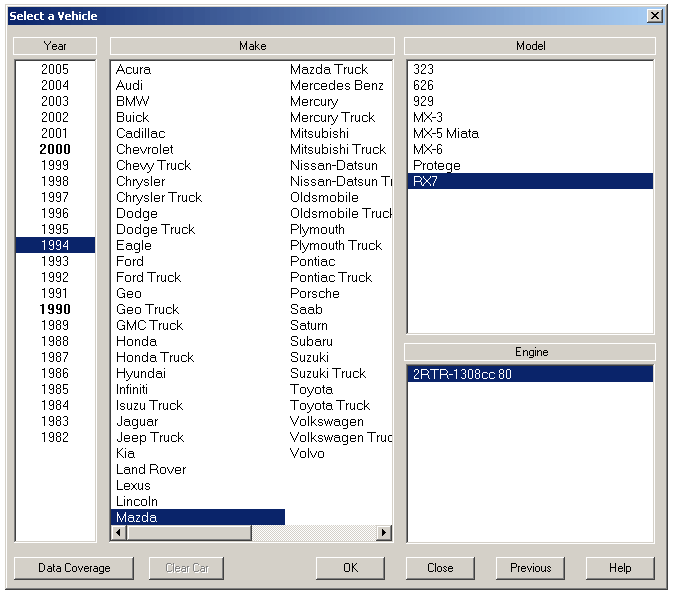Select year 1998

click(x=55, y=181)
